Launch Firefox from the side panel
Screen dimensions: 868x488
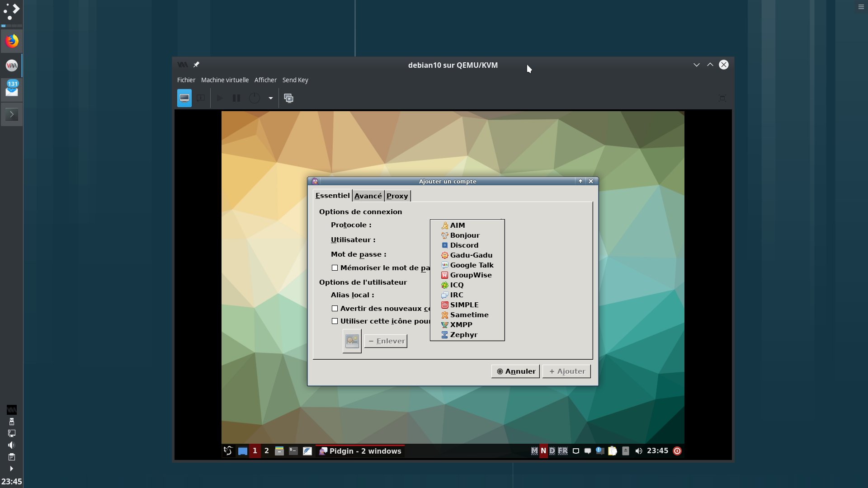[x=12, y=41]
